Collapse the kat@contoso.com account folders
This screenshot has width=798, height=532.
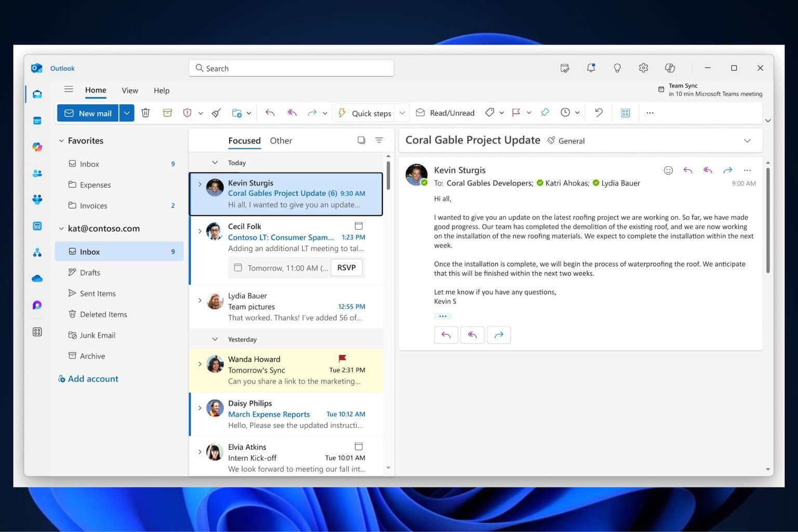pyautogui.click(x=61, y=229)
